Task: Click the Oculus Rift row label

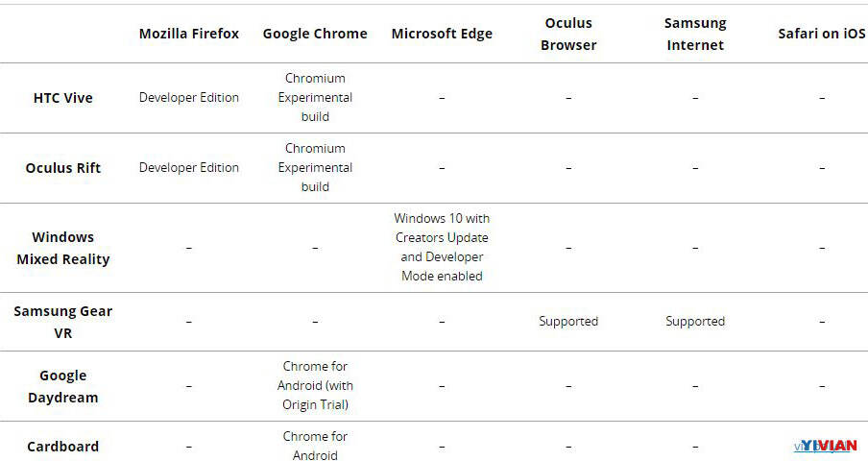Action: (x=63, y=168)
